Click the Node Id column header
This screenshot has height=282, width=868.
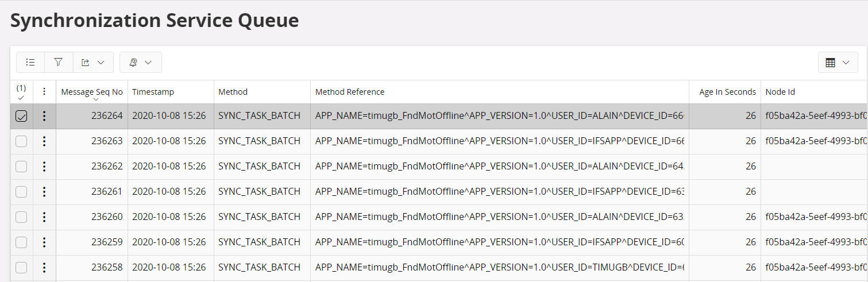(x=780, y=92)
